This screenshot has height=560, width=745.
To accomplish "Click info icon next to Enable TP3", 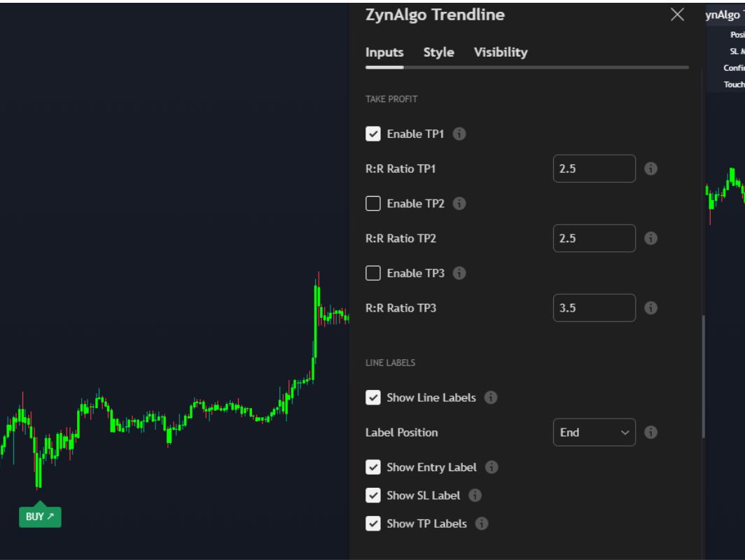I will tap(460, 273).
